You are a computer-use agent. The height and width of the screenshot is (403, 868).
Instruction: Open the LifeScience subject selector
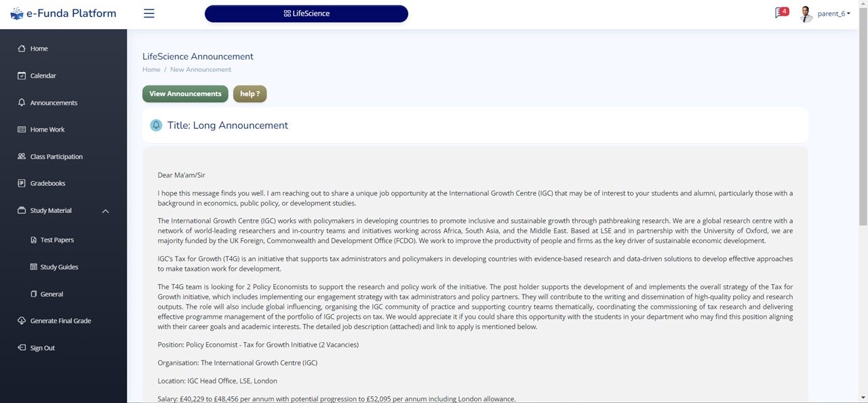[x=307, y=14]
